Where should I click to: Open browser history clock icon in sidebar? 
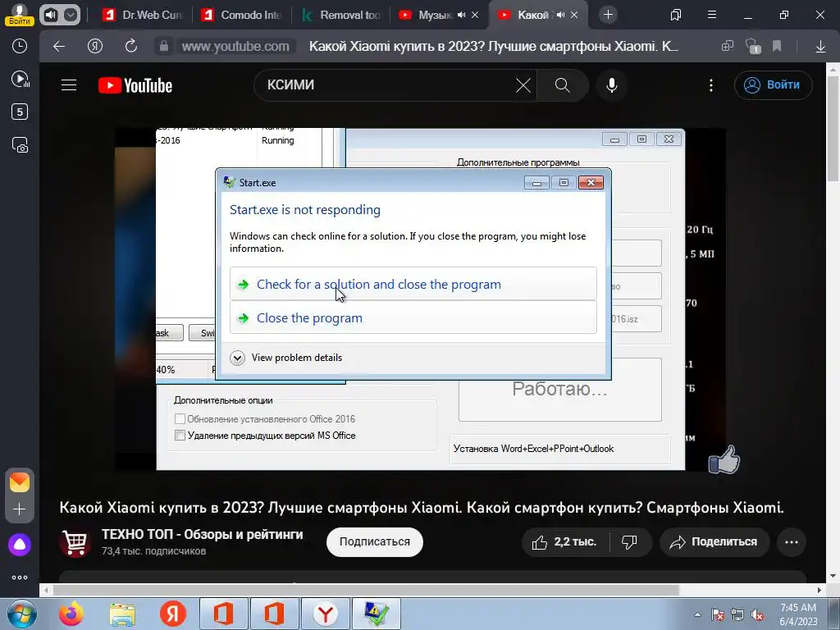(20, 46)
